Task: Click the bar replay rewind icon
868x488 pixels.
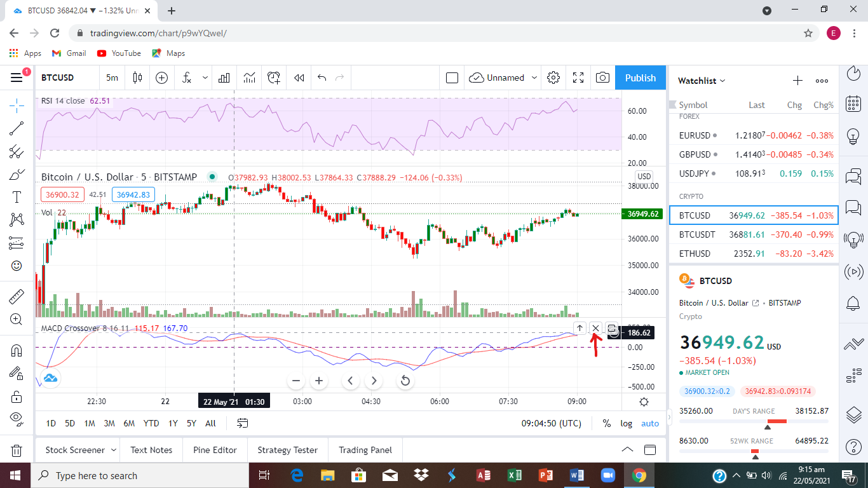Action: (299, 78)
